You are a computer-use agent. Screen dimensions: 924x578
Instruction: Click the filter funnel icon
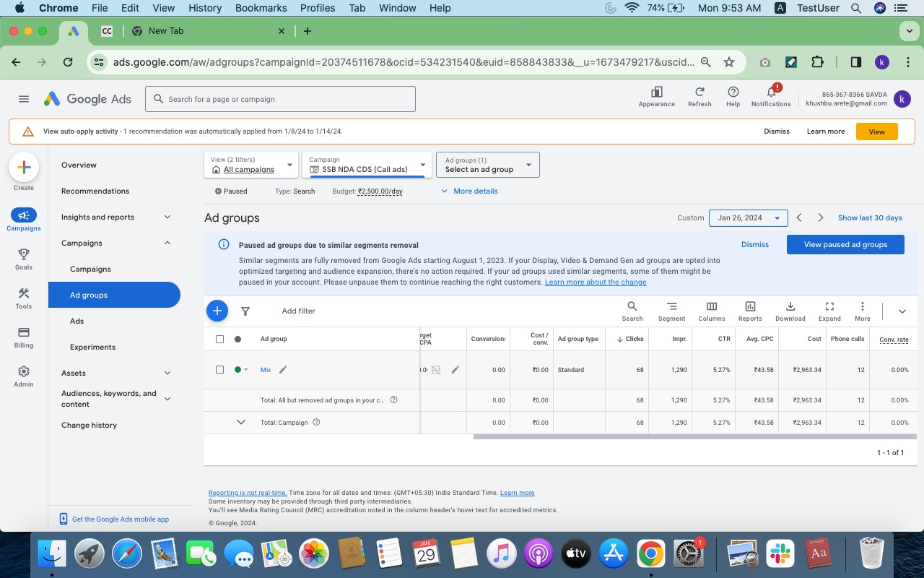click(x=245, y=311)
